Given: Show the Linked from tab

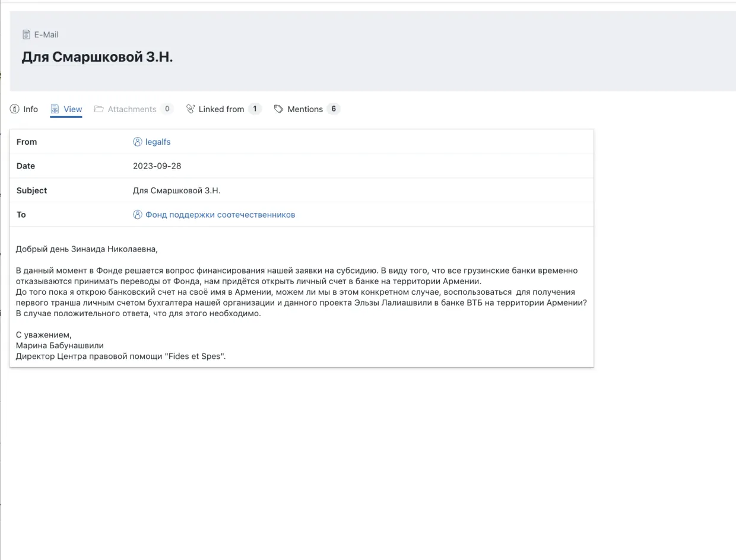Looking at the screenshot, I should coord(221,109).
